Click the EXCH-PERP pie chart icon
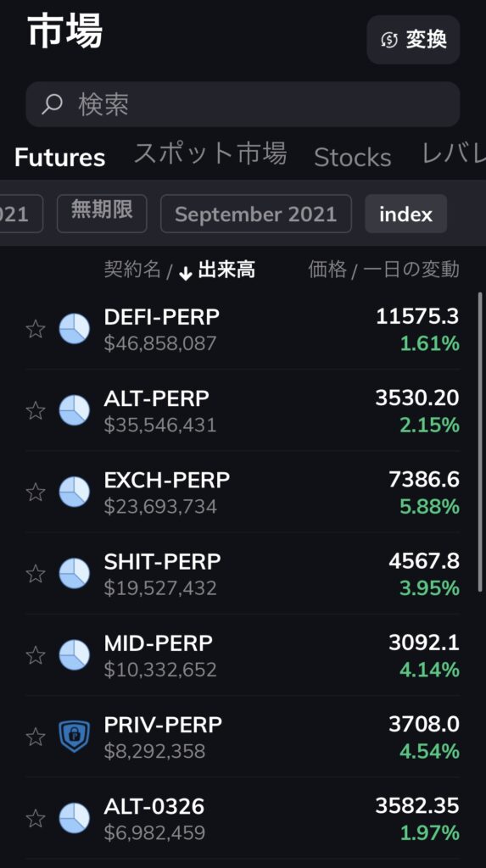The image size is (486, 868). [75, 492]
